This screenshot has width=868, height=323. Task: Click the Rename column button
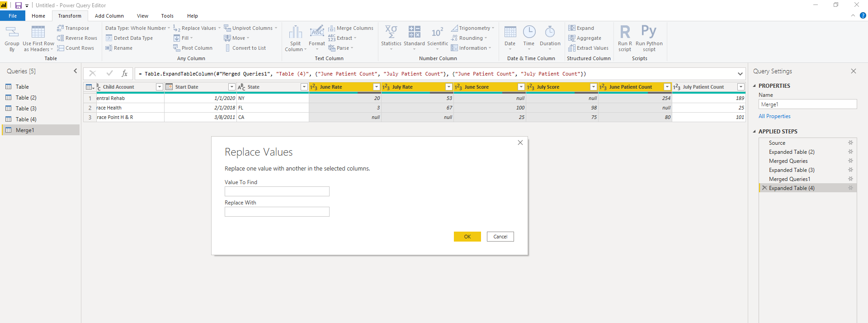119,48
